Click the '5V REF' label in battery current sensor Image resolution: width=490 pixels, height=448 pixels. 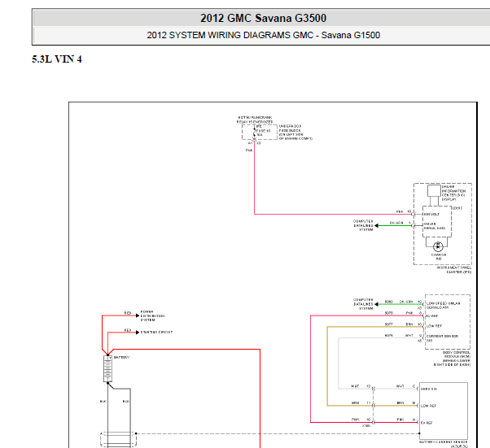[x=427, y=423]
